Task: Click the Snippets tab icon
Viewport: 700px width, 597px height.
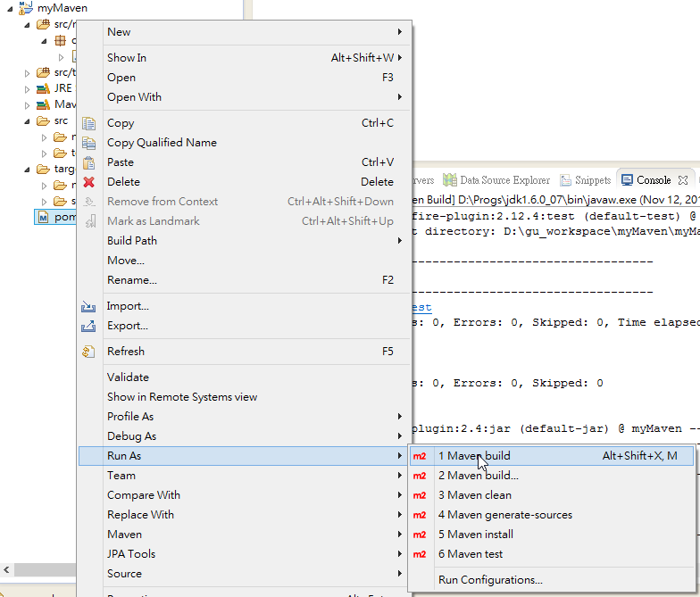Action: click(x=566, y=180)
